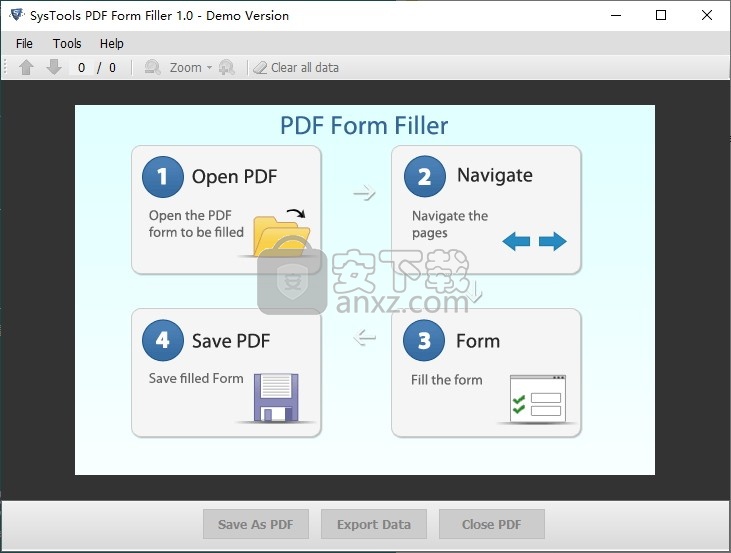The width and height of the screenshot is (731, 553).
Task: Click the eraser icon for Clear all data
Action: 260,68
